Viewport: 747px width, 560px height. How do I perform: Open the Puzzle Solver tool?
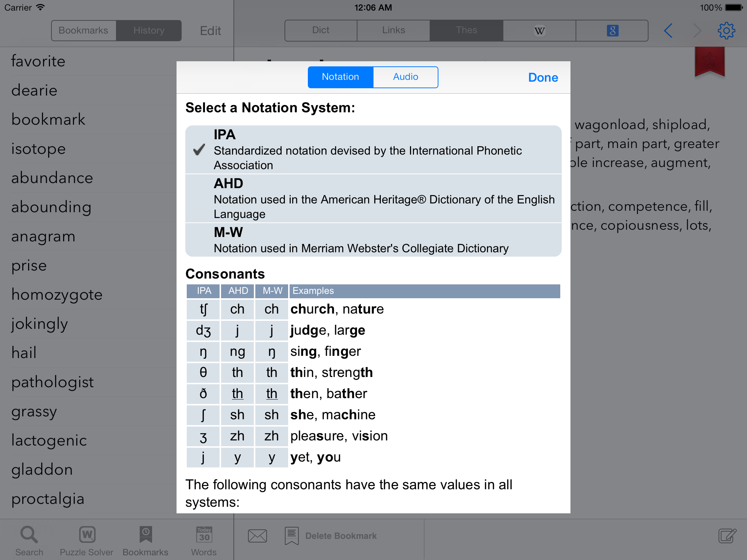(x=87, y=541)
